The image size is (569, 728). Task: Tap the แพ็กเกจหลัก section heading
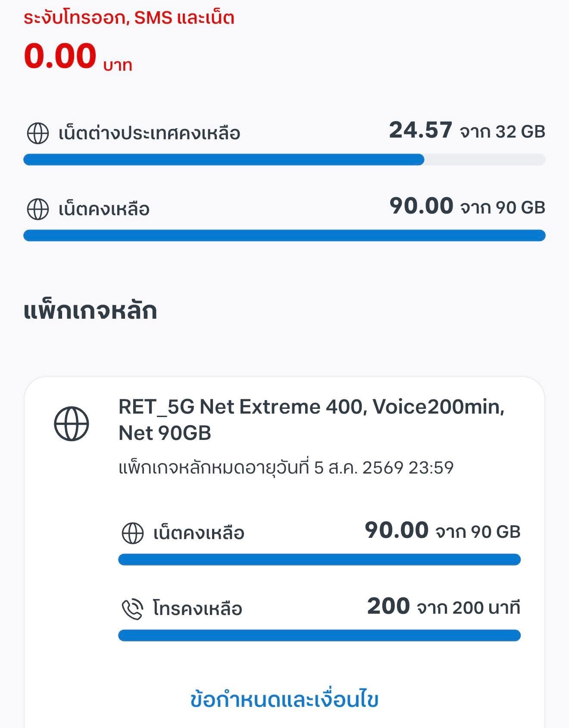click(90, 311)
